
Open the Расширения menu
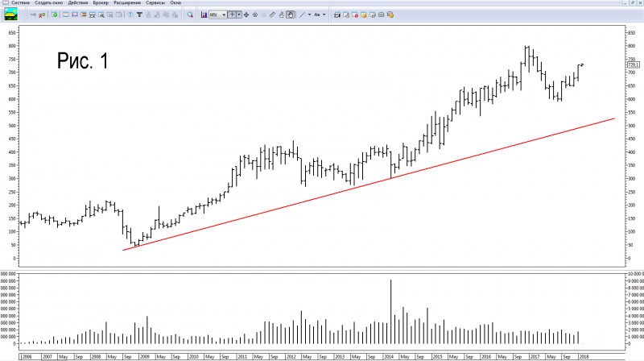(x=127, y=2)
